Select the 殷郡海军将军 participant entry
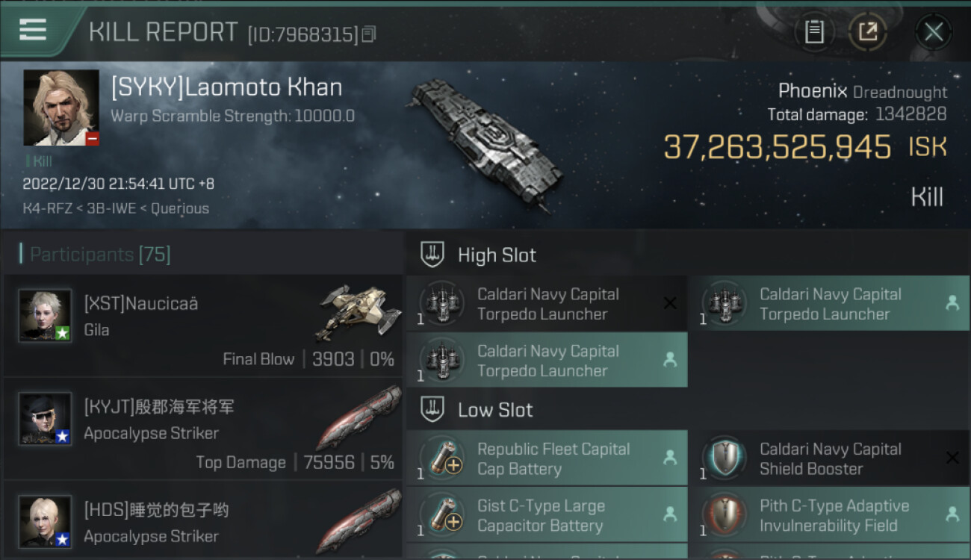Image resolution: width=971 pixels, height=560 pixels. [x=202, y=429]
